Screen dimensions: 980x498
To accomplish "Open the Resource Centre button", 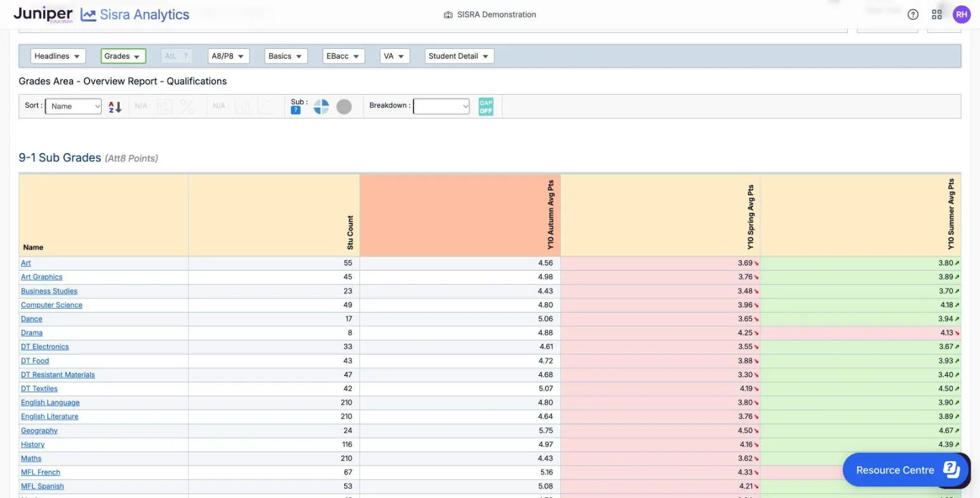I will pos(905,469).
